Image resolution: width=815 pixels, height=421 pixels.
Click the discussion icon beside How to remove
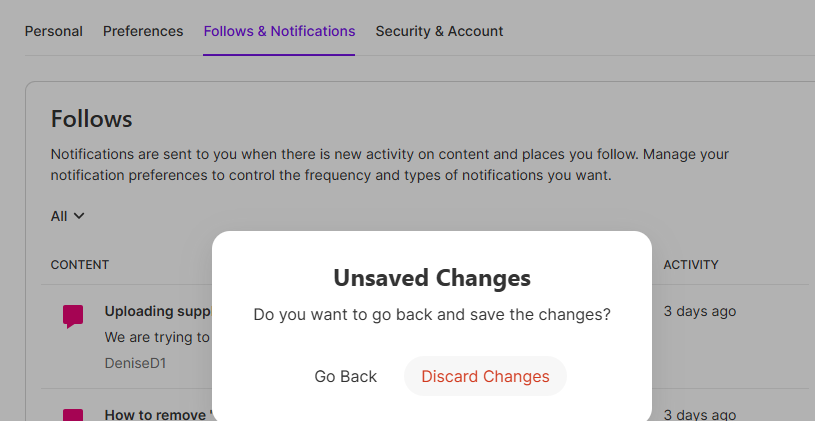tap(73, 415)
